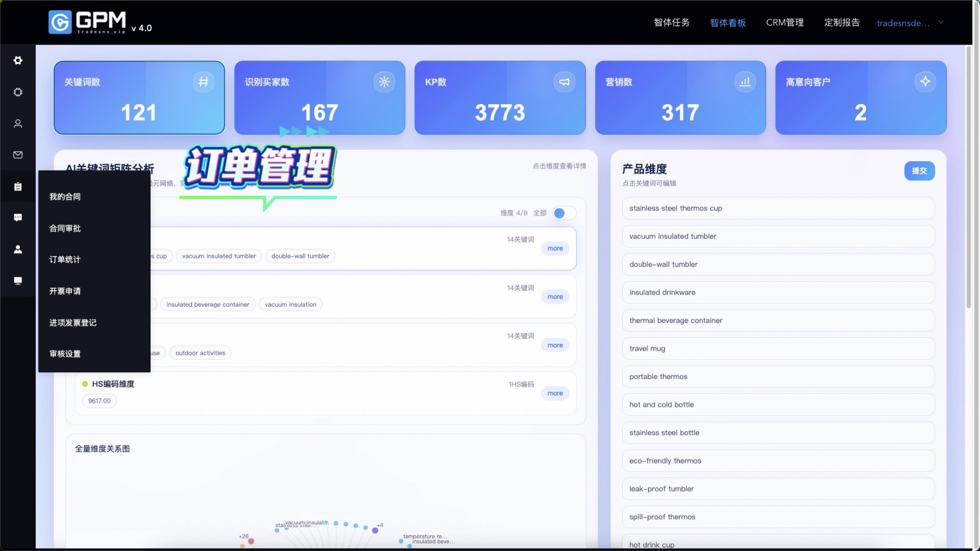Click the bar chart icon on 营销数 card
The height and width of the screenshot is (551, 980).
744,82
